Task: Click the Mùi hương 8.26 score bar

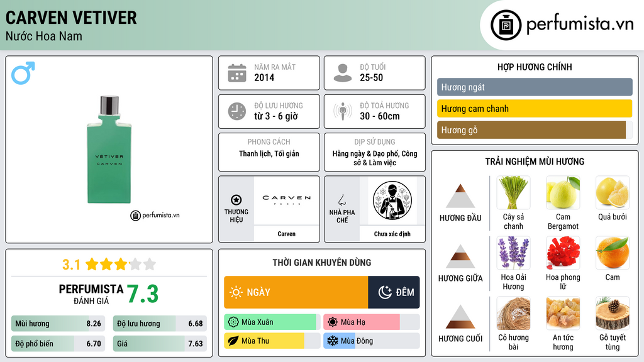Action: (58, 324)
